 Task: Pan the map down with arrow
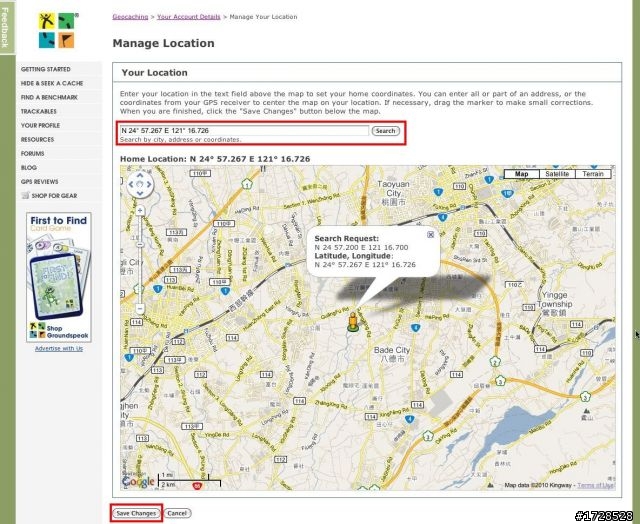tap(140, 193)
